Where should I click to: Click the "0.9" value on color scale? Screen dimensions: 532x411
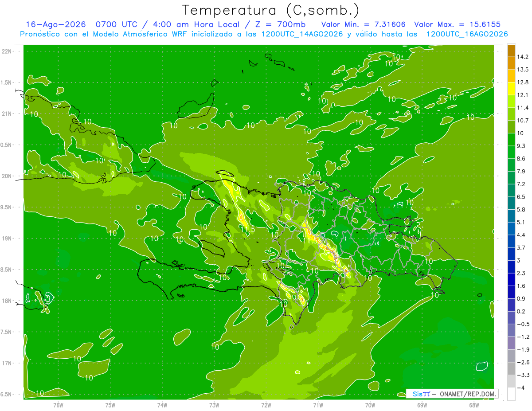point(521,298)
